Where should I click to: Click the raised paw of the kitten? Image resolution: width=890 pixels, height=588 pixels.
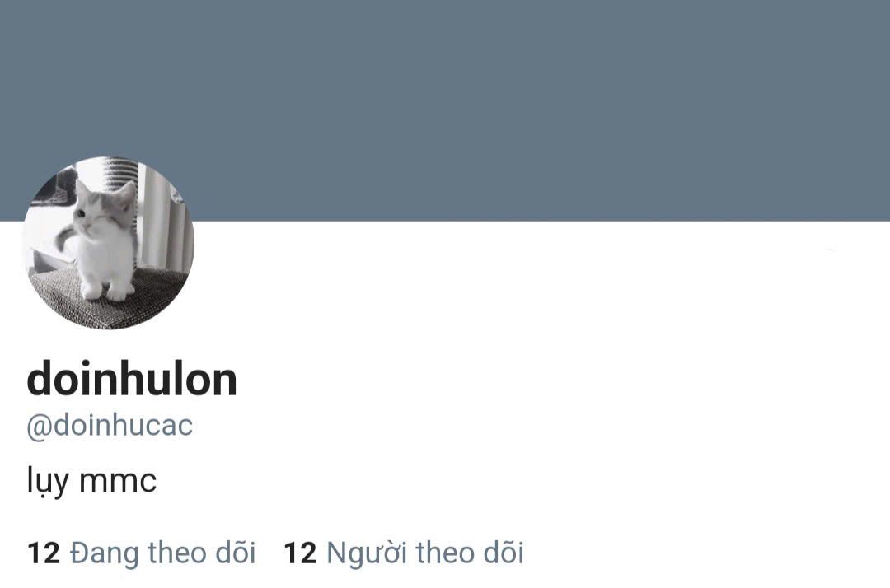click(63, 238)
